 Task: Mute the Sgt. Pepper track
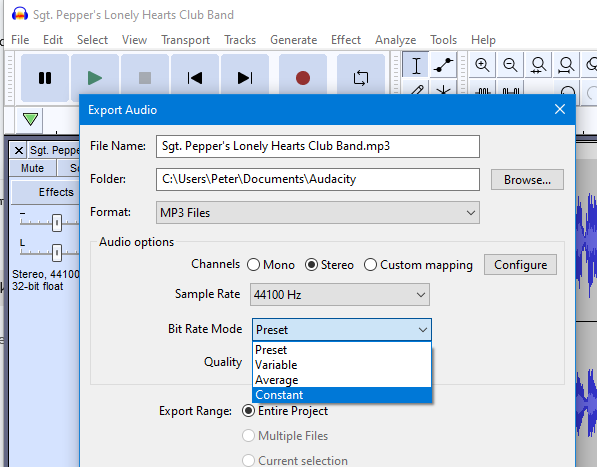point(32,168)
